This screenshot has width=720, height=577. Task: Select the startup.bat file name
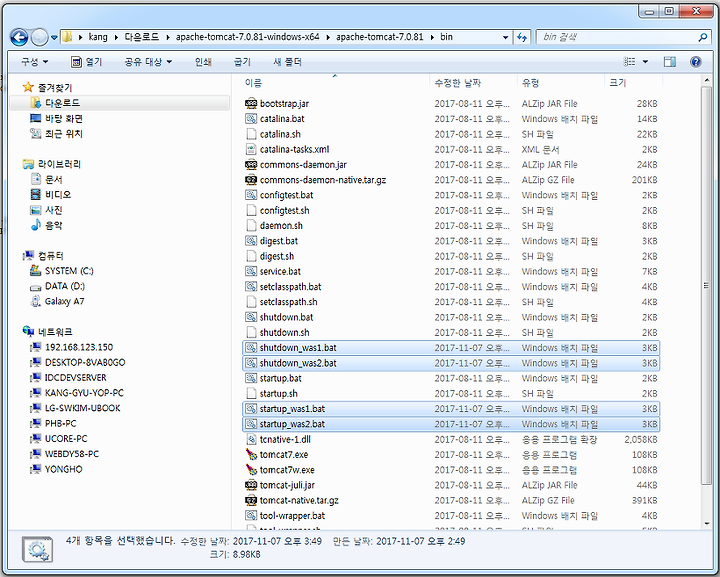pos(281,378)
